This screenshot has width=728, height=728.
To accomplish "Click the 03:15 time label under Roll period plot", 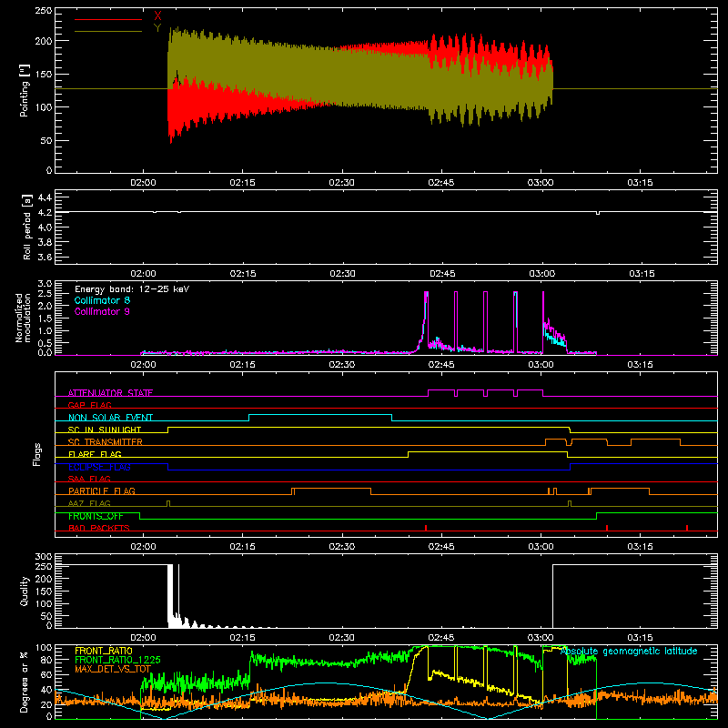I will (642, 274).
